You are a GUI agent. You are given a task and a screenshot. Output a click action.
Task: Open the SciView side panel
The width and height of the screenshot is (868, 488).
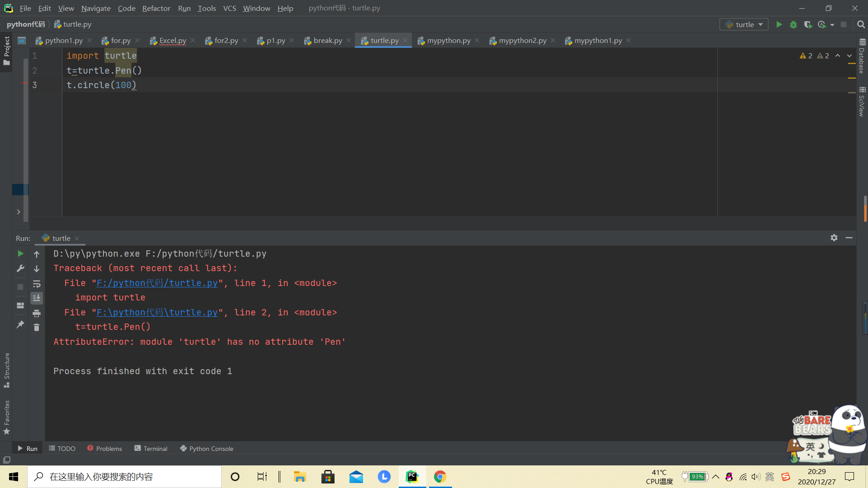(862, 102)
